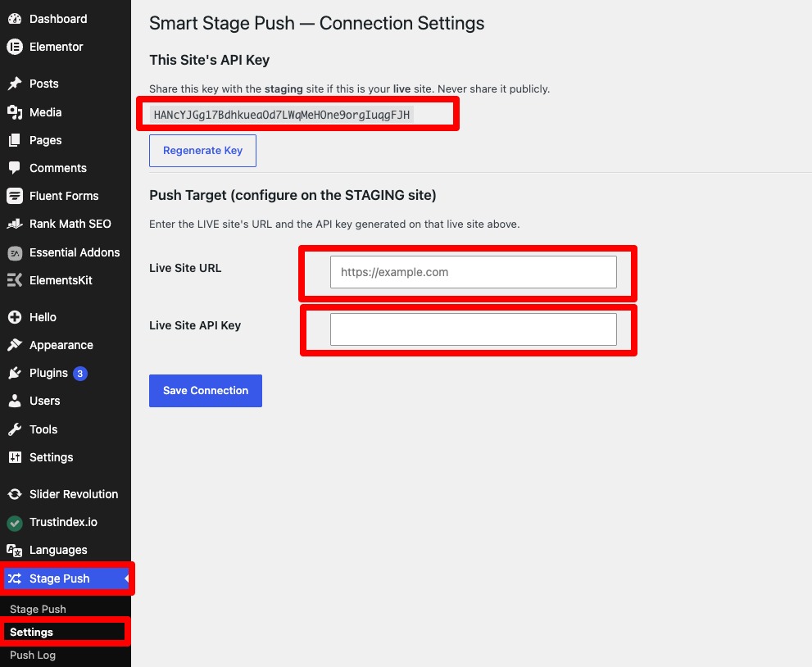Click the "Live Site URL" label

tap(185, 268)
